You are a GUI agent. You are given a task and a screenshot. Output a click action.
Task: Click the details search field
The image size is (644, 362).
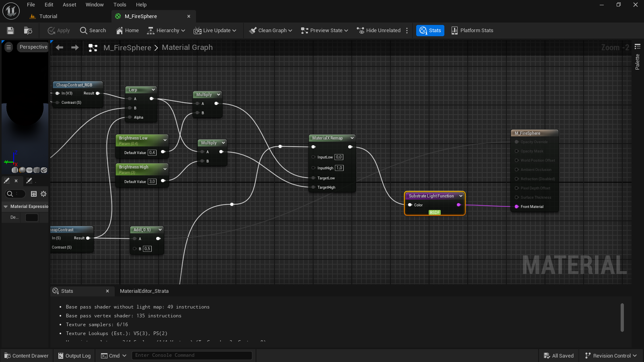point(15,194)
